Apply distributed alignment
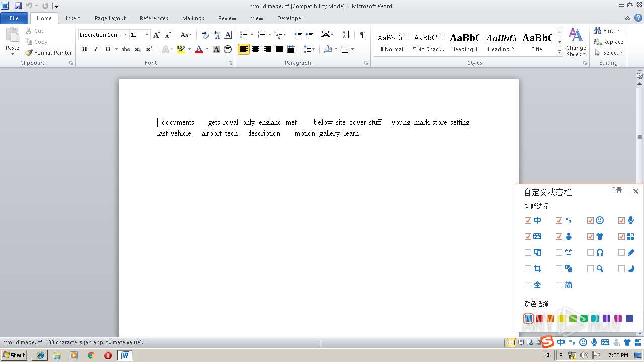 (x=291, y=49)
